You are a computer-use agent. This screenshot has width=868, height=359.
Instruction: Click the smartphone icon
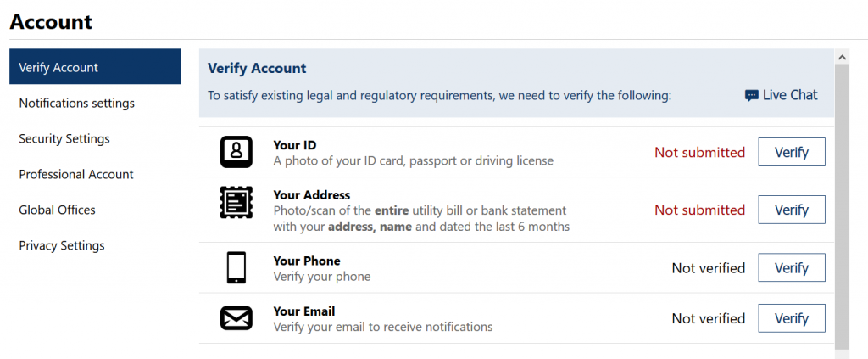point(236,267)
